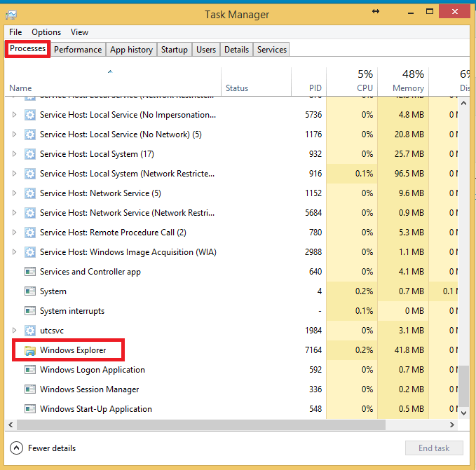
Task: Sort by the Memory column header
Action: tap(403, 82)
